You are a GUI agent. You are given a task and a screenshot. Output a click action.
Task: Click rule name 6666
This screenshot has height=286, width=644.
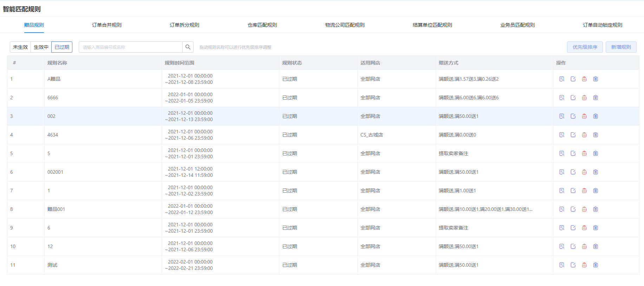(53, 98)
